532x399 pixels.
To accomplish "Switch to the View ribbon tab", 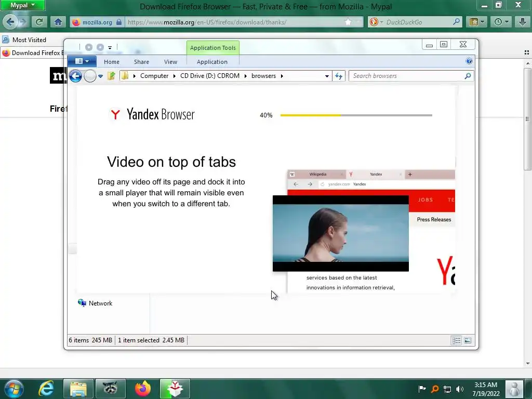I will coord(170,62).
